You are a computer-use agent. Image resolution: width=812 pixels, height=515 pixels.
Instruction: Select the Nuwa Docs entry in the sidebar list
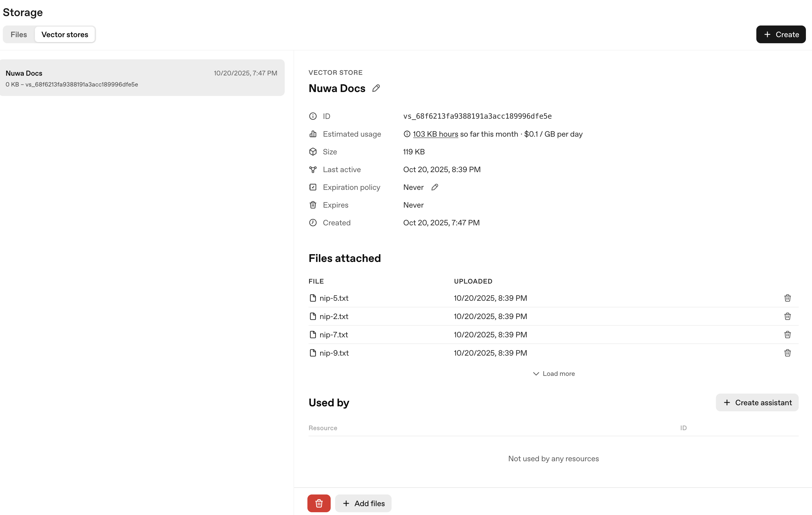point(142,77)
